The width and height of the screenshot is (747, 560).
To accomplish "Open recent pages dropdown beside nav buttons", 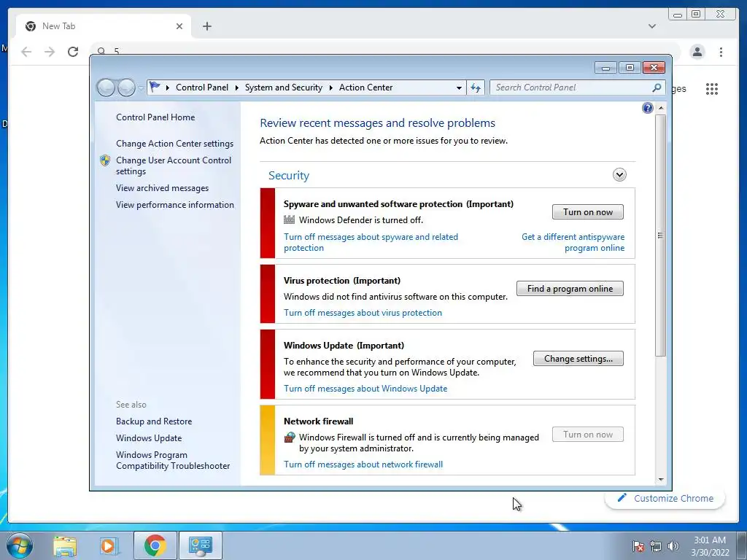I will [141, 87].
